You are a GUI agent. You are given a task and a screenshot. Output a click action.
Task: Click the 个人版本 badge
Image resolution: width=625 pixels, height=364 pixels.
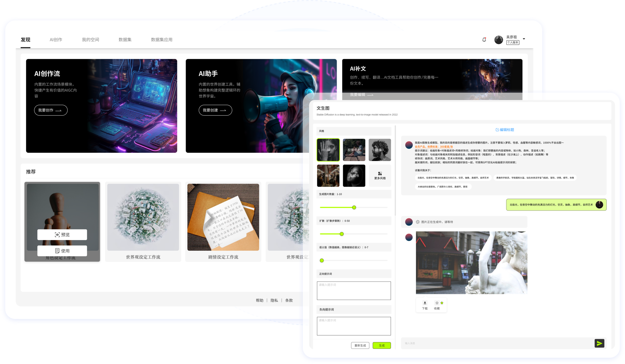pos(513,42)
